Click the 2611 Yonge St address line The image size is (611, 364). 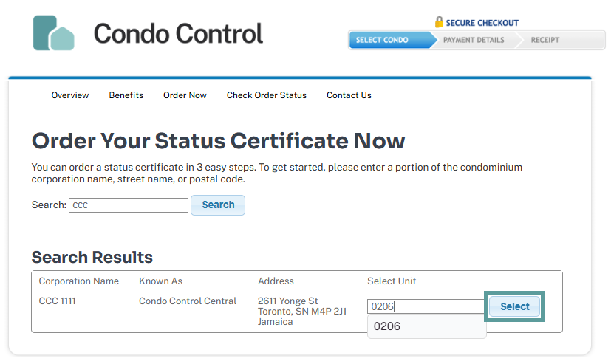pos(287,301)
